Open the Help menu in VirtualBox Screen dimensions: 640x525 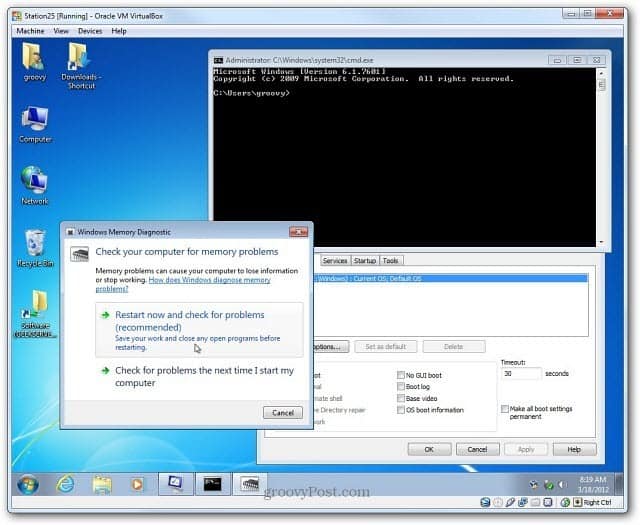[119, 31]
